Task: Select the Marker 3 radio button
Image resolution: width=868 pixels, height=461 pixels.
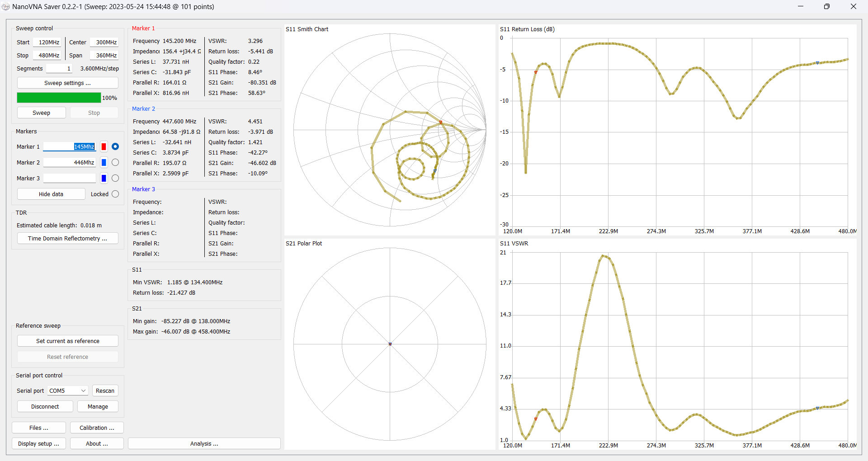Action: pyautogui.click(x=115, y=178)
